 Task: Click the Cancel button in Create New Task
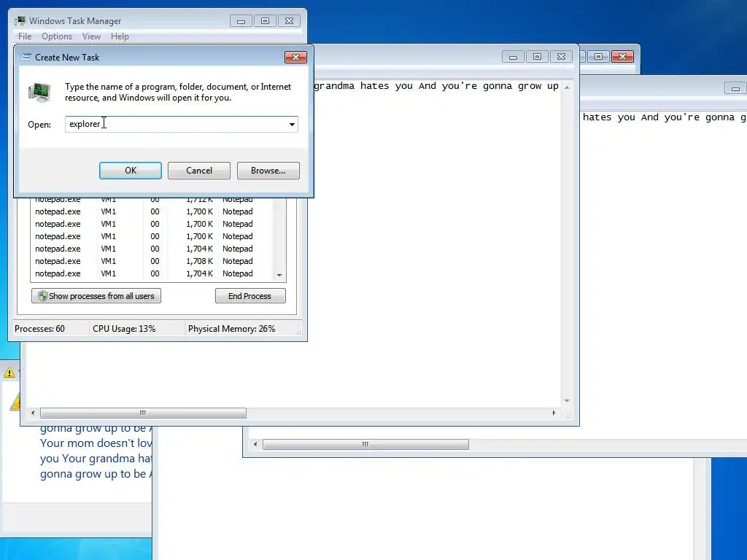coord(198,171)
